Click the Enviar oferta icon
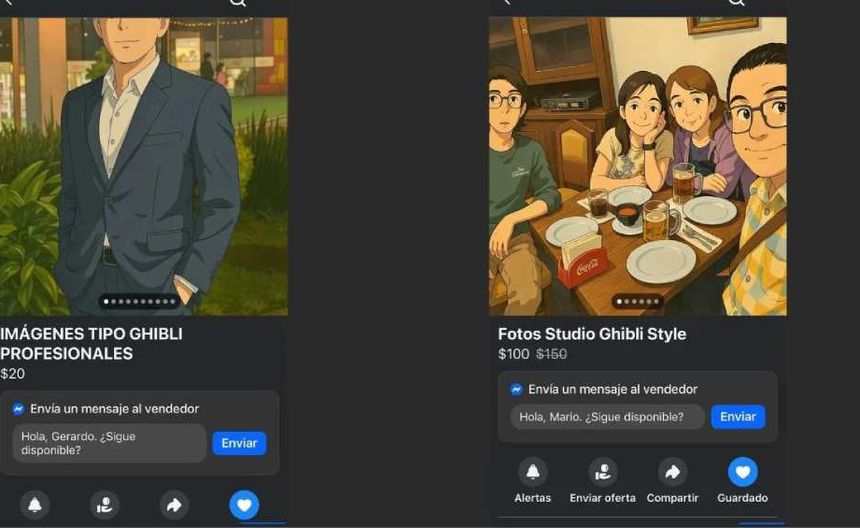The width and height of the screenshot is (860, 528). coord(602,472)
